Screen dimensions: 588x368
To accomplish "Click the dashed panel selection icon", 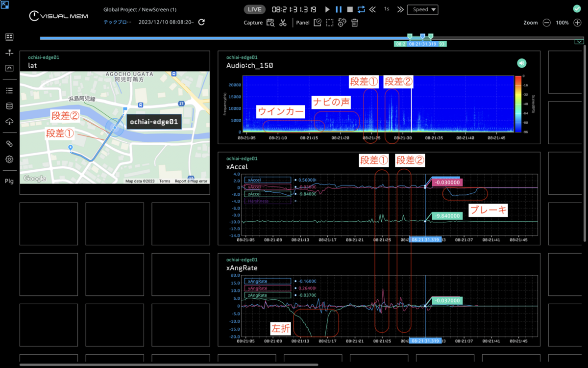I will click(330, 23).
